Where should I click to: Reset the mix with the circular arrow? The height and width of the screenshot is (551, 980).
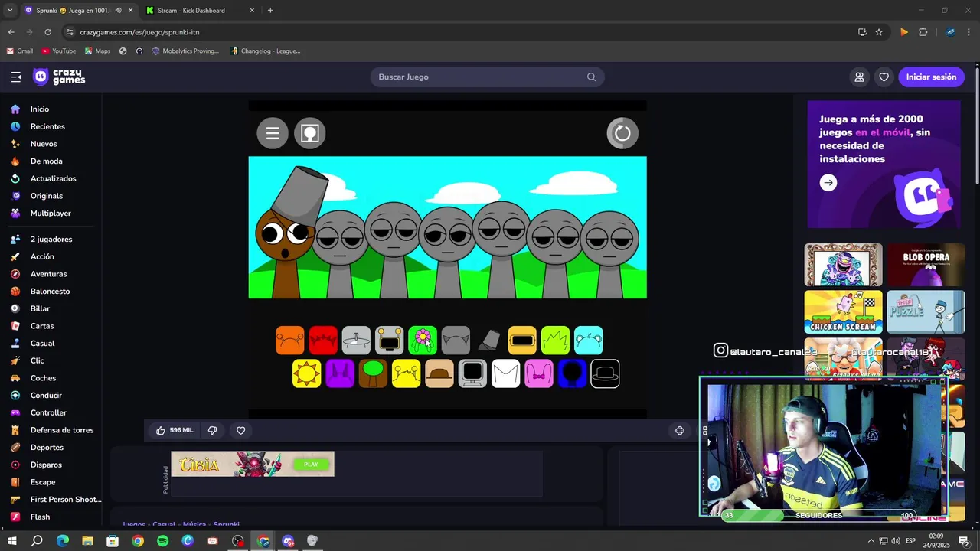622,133
